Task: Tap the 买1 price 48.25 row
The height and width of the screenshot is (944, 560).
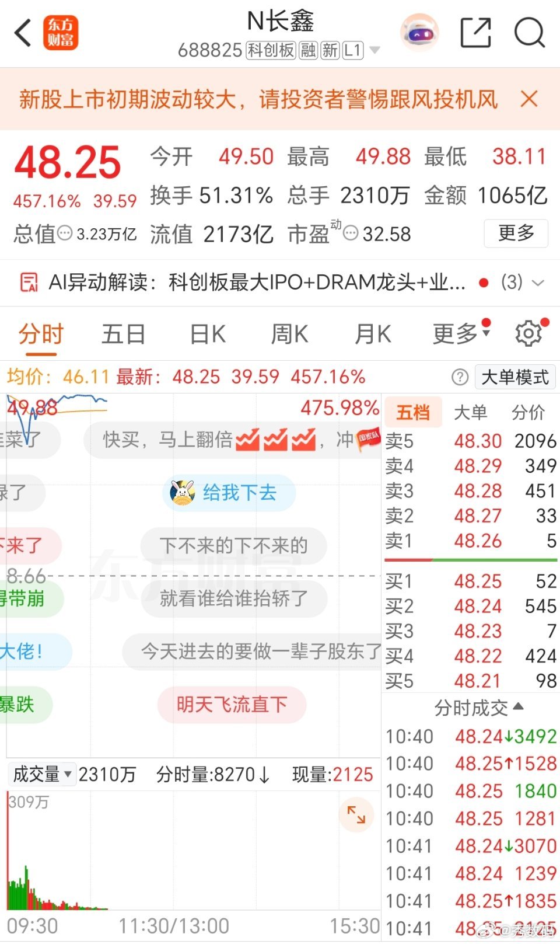Action: tap(471, 581)
